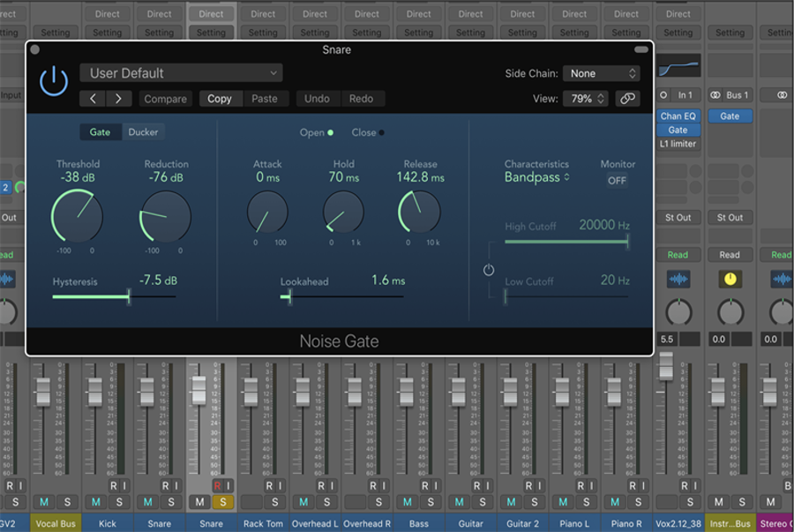Open the Side Chain None dropdown
This screenshot has height=532, width=794.
pos(603,73)
